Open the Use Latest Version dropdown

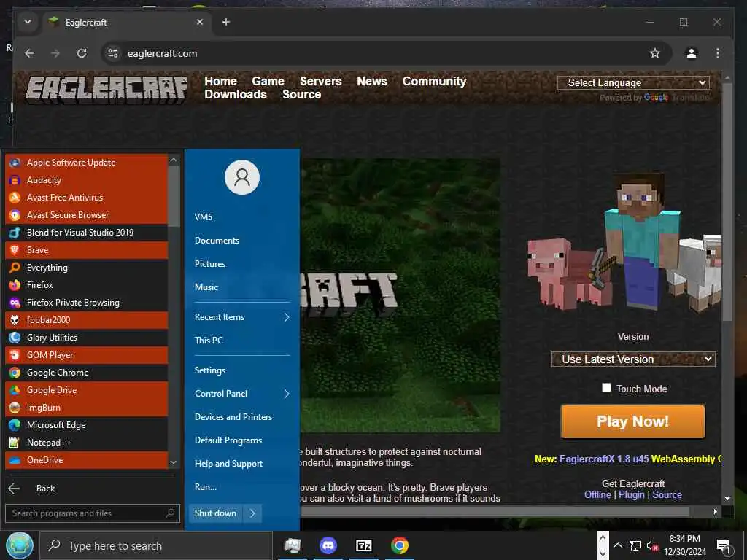pos(633,359)
